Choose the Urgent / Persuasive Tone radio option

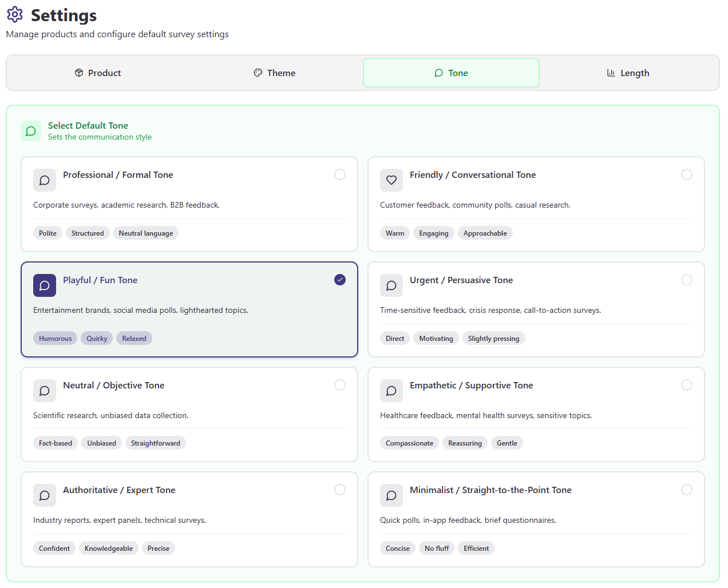(687, 280)
